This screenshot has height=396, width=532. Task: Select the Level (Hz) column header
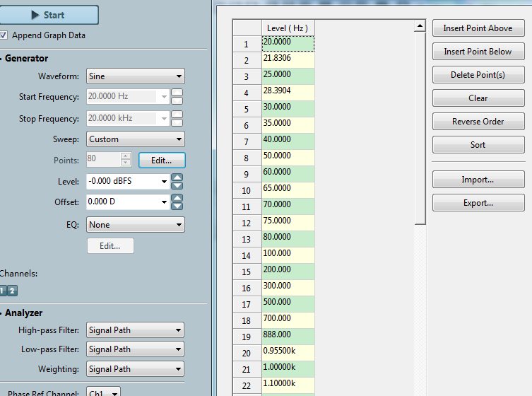tap(288, 28)
